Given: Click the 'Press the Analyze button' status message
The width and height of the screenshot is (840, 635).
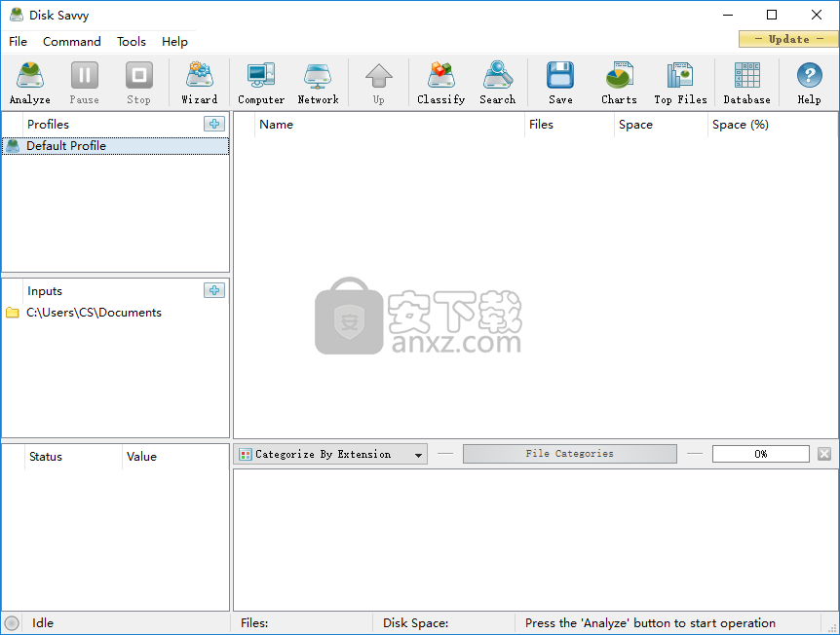Looking at the screenshot, I should click(x=650, y=623).
